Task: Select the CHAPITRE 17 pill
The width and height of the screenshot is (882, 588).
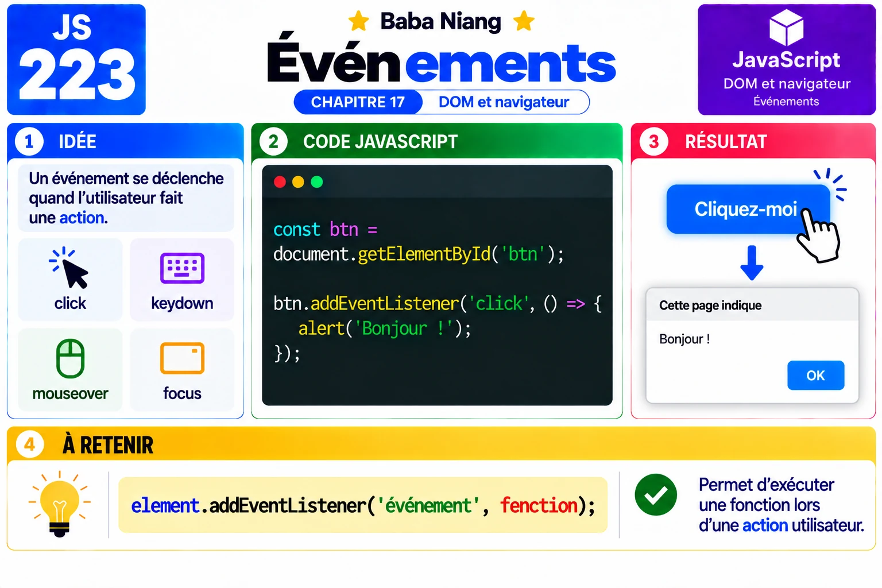Action: (x=358, y=102)
